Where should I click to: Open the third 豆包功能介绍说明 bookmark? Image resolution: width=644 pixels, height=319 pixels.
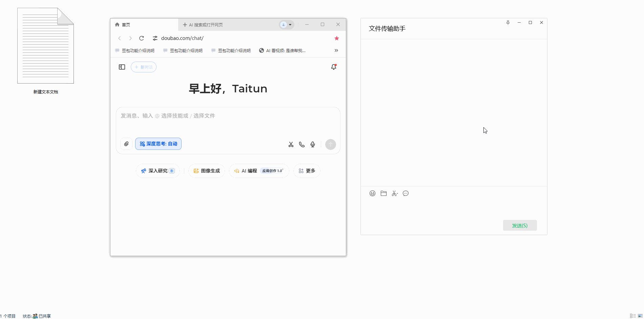[x=231, y=50]
